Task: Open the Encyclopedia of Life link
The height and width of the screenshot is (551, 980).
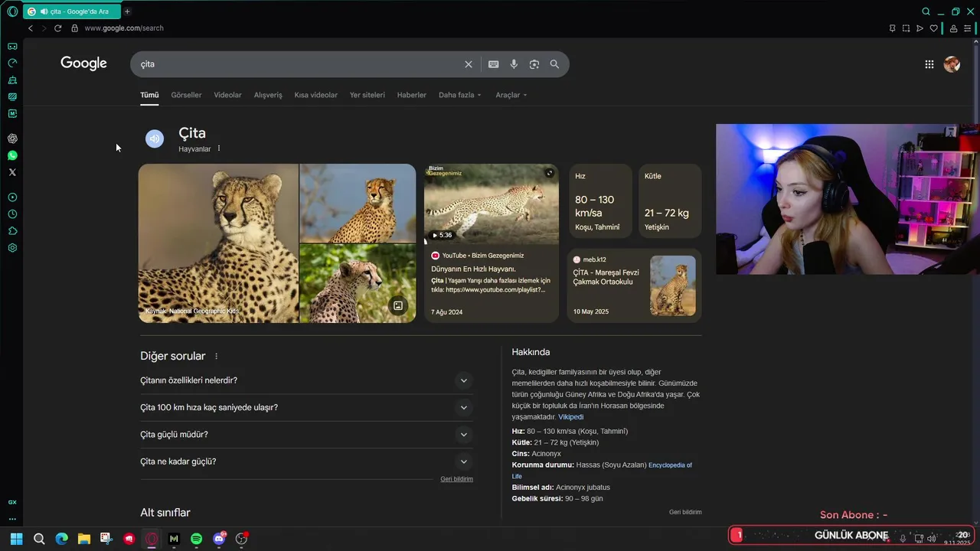Action: [x=670, y=465]
